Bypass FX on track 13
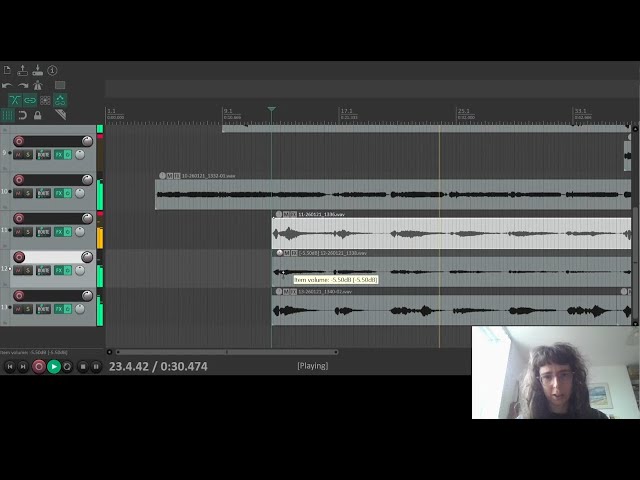The height and width of the screenshot is (480, 640). click(x=68, y=309)
